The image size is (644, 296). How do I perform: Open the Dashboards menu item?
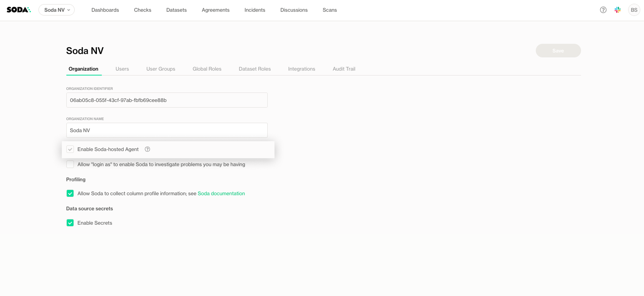pos(105,10)
